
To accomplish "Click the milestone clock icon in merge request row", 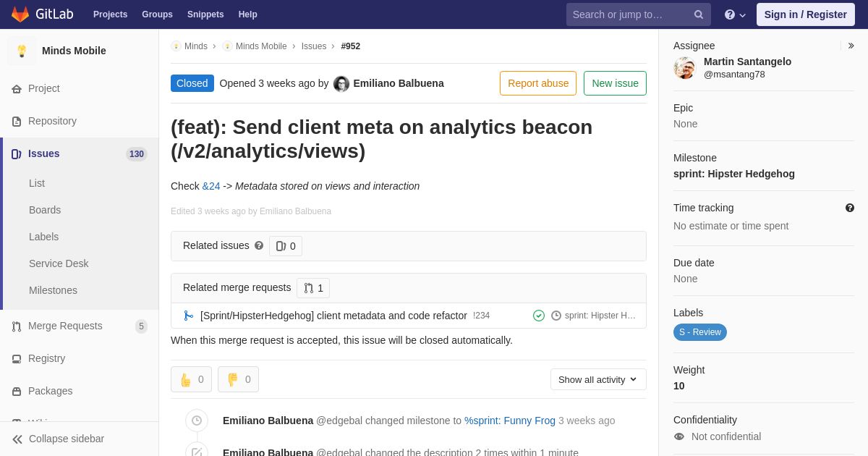I will point(556,316).
